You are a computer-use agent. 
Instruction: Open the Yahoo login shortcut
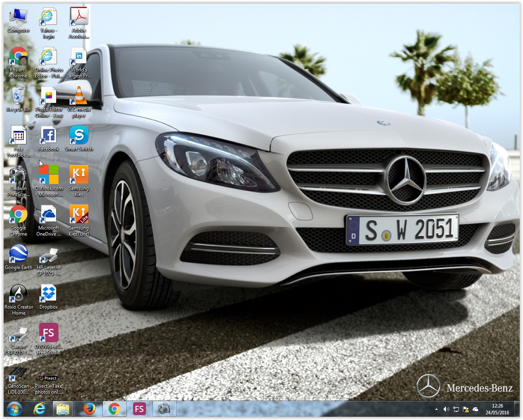(x=48, y=23)
